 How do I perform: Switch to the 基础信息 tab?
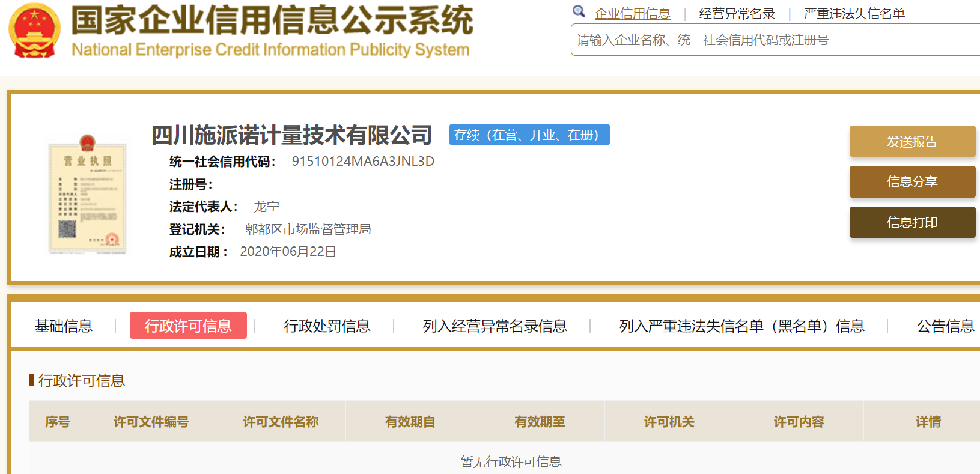click(x=64, y=326)
